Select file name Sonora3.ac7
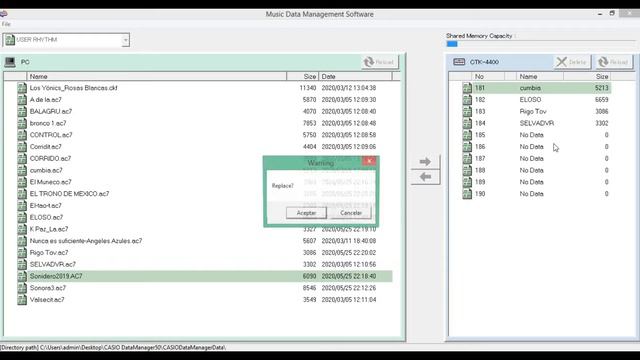This screenshot has height=360, width=640. pyautogui.click(x=48, y=288)
